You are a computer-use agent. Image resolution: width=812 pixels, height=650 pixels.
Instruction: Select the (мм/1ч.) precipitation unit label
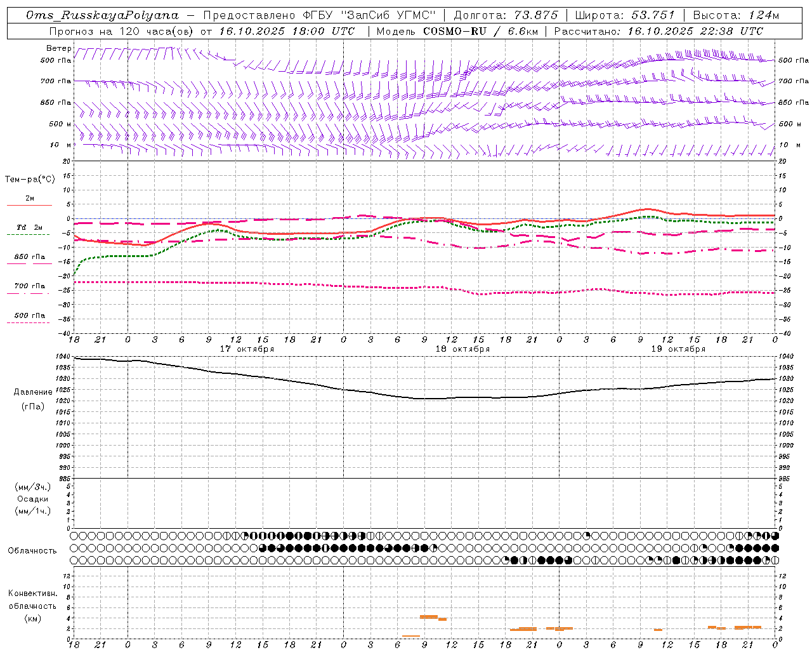pyautogui.click(x=33, y=511)
